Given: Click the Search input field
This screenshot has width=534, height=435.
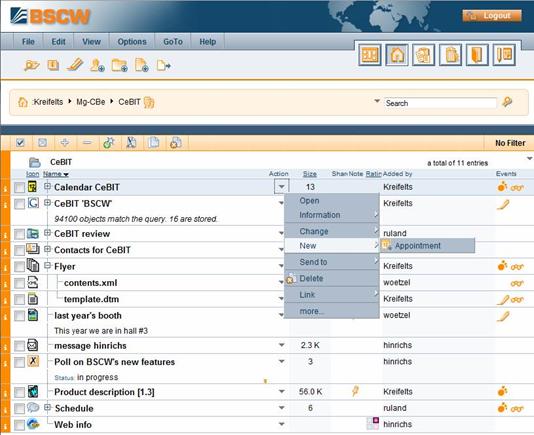Looking at the screenshot, I should (x=440, y=103).
